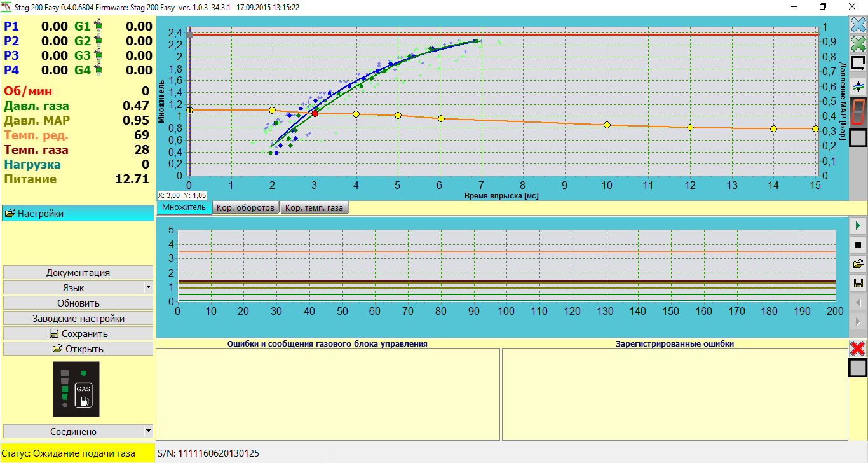Click the blue X clear petrol map icon

click(858, 25)
